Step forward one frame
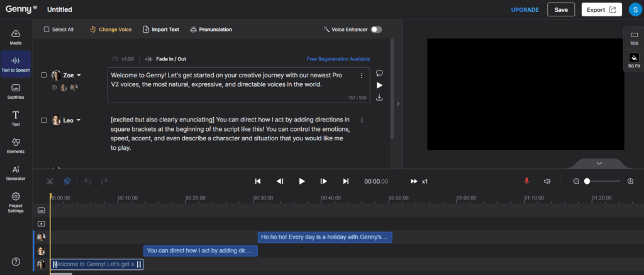Screen dimensions: 644x275 (324, 181)
